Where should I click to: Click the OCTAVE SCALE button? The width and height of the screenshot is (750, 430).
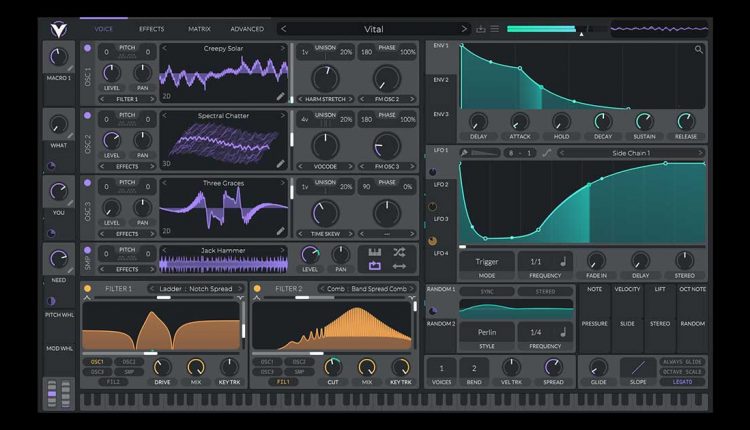point(683,372)
